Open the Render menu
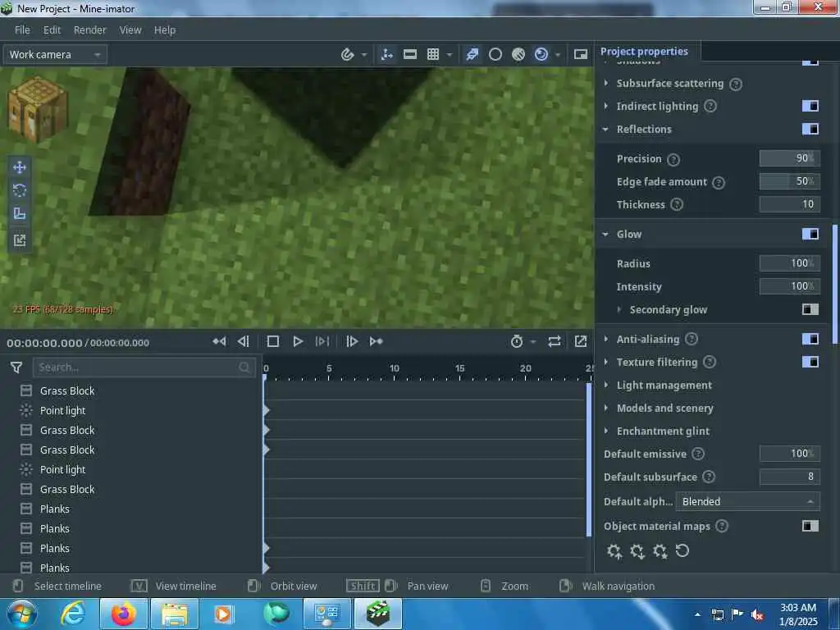The image size is (840, 630). [x=90, y=30]
